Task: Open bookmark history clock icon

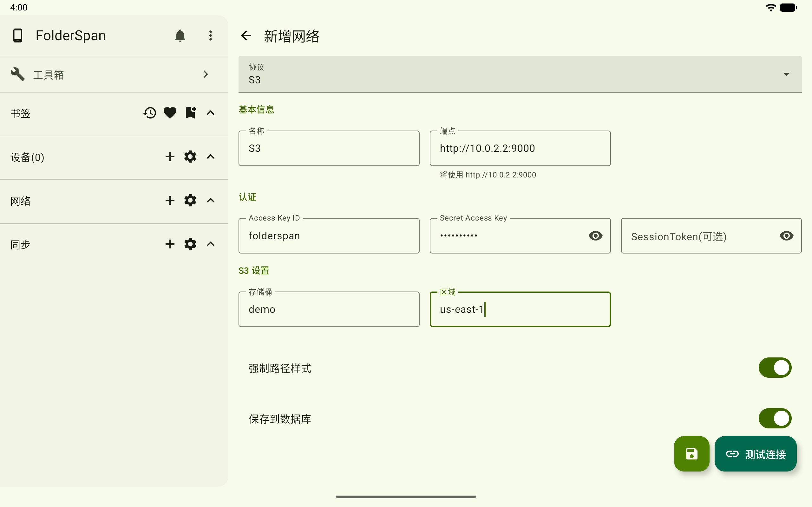Action: pos(150,113)
